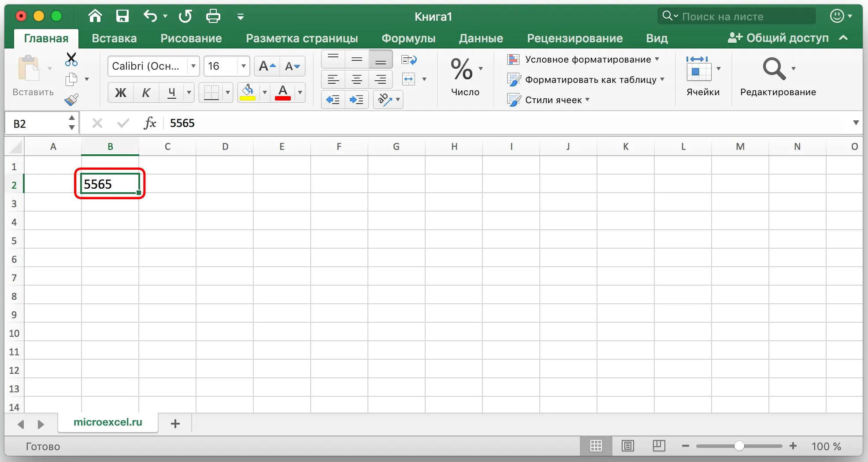Redo the last action
The image size is (868, 462).
[185, 16]
